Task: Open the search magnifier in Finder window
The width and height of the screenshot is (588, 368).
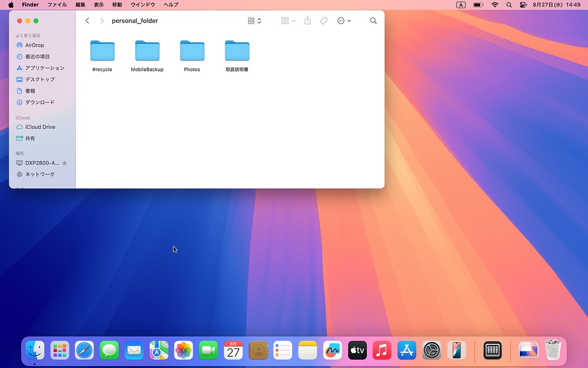Action: (x=373, y=21)
